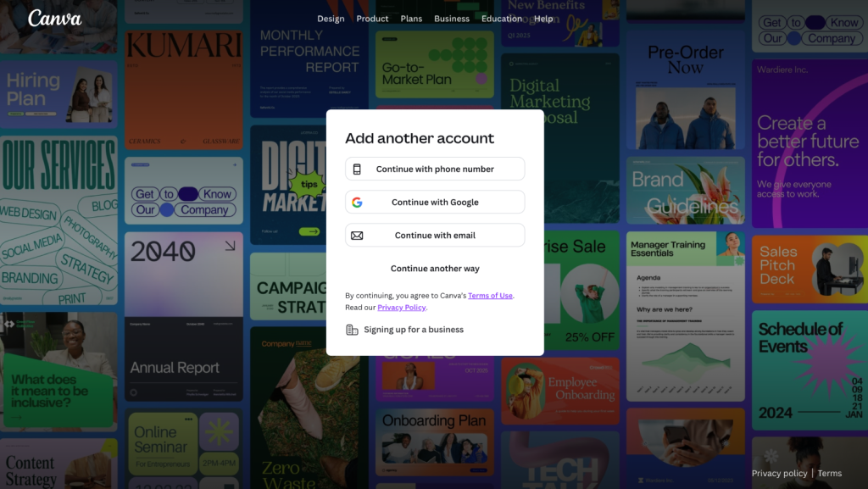Open the Terms of Use link
The image size is (868, 489).
490,296
